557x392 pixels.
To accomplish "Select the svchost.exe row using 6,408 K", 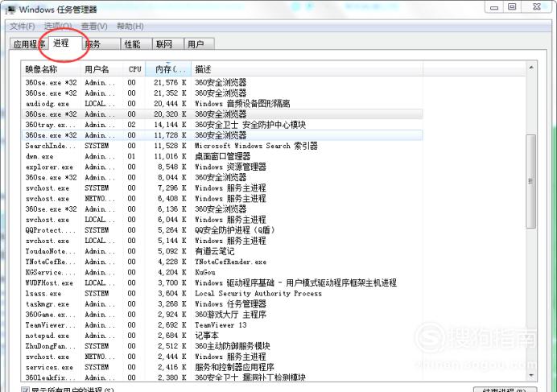I will pos(222,199).
